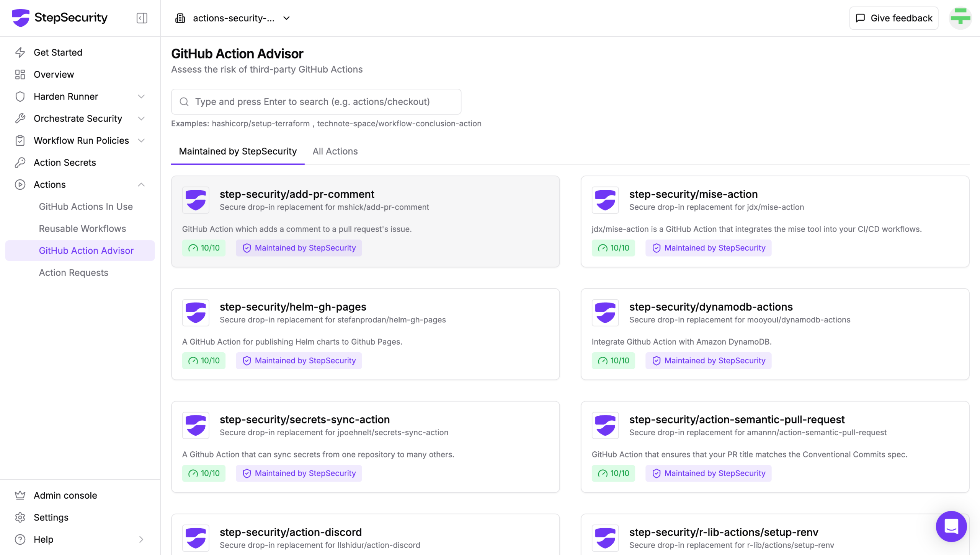This screenshot has height=555, width=980.
Task: Click the Settings gear icon
Action: [x=20, y=517]
